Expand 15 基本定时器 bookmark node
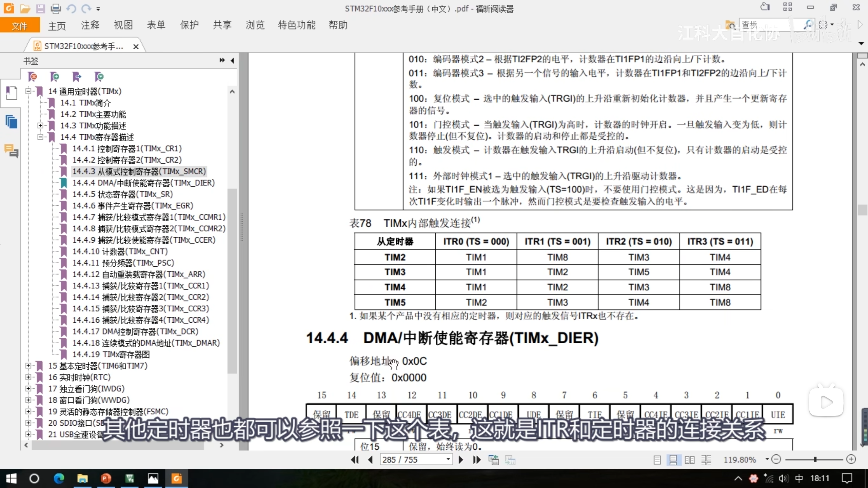Image resolution: width=868 pixels, height=488 pixels. click(x=28, y=366)
